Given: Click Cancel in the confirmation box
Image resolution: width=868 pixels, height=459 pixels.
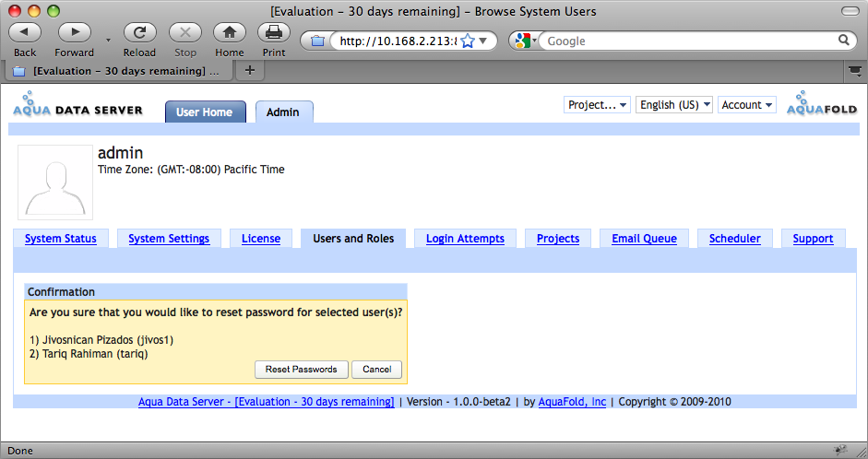Looking at the screenshot, I should [377, 370].
